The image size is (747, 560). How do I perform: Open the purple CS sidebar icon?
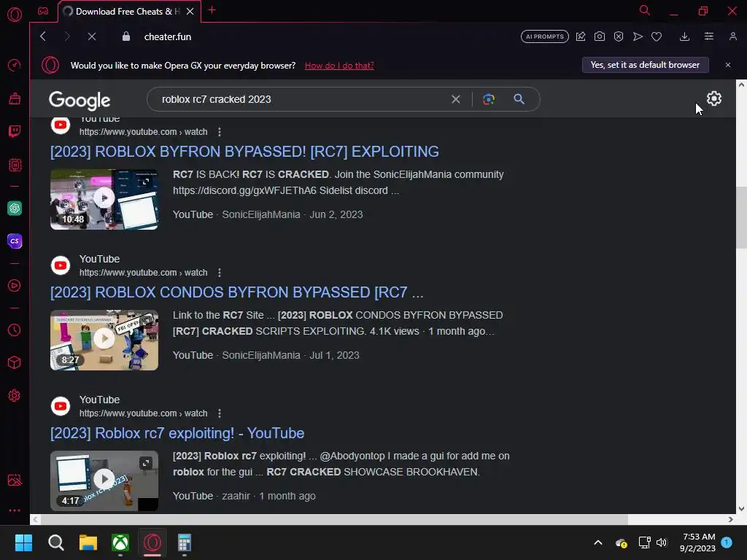tap(15, 241)
